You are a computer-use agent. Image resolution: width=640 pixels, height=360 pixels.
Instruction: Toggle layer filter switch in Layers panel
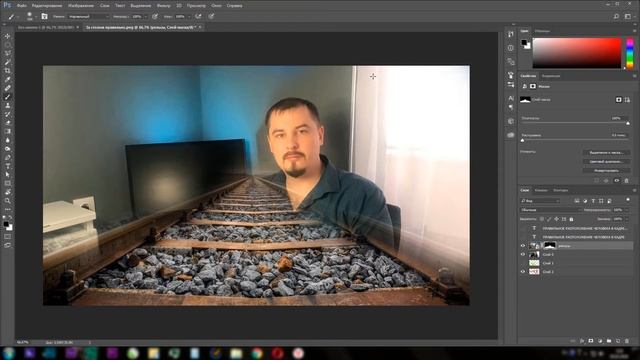(628, 200)
